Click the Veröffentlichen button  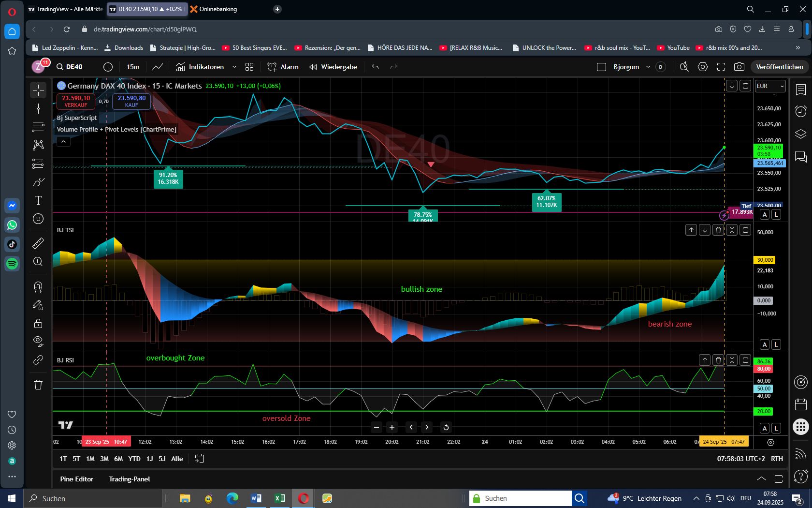pos(779,67)
